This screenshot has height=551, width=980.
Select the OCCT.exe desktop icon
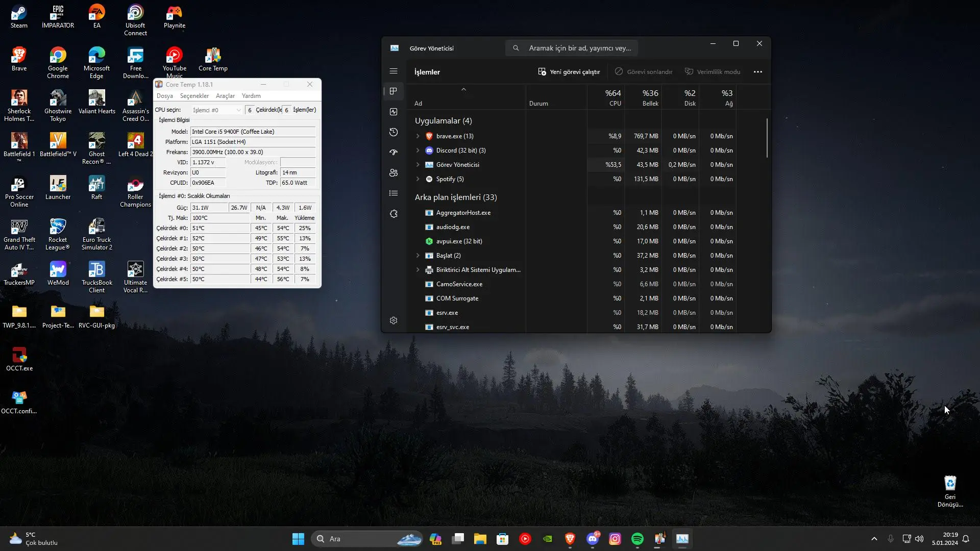click(x=19, y=360)
